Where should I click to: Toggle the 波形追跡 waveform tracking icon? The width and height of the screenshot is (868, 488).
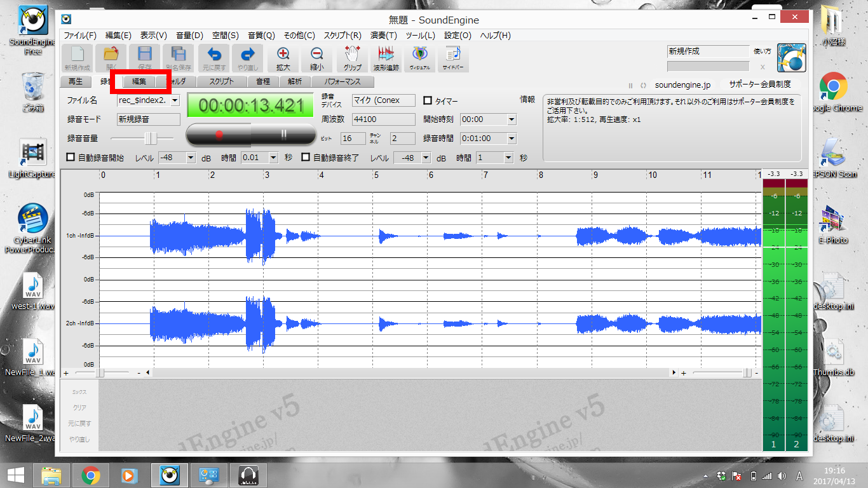tap(386, 58)
